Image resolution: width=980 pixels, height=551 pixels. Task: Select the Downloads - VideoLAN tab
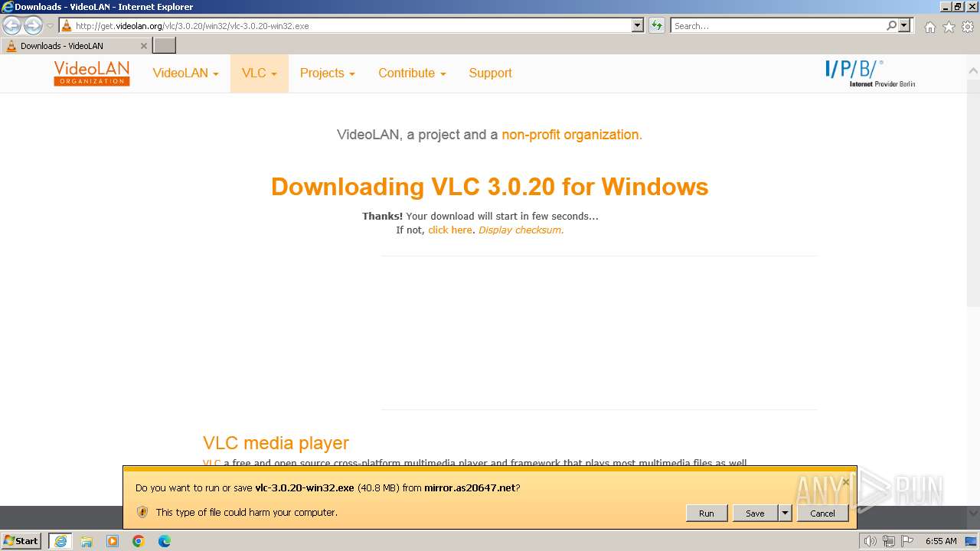click(75, 46)
